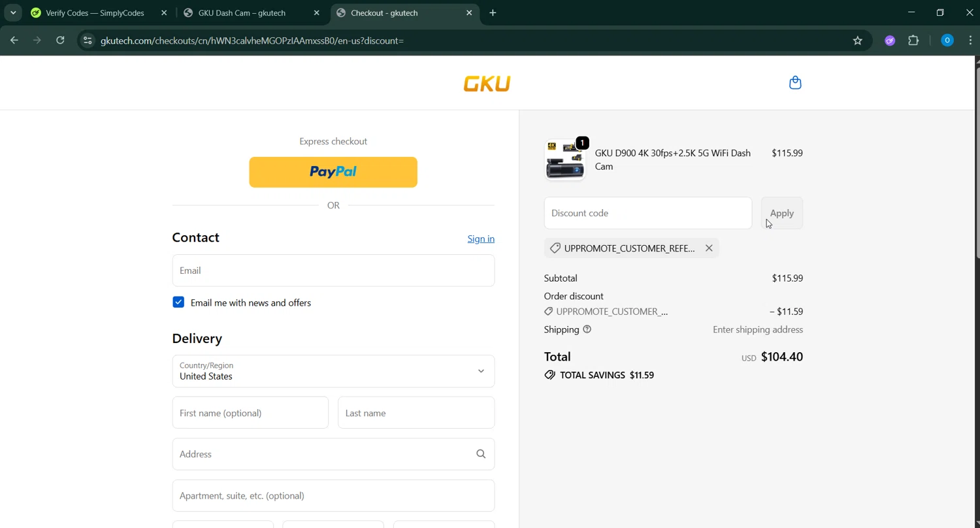Expand the Country/Region dropdown
The width and height of the screenshot is (980, 528).
pyautogui.click(x=333, y=371)
